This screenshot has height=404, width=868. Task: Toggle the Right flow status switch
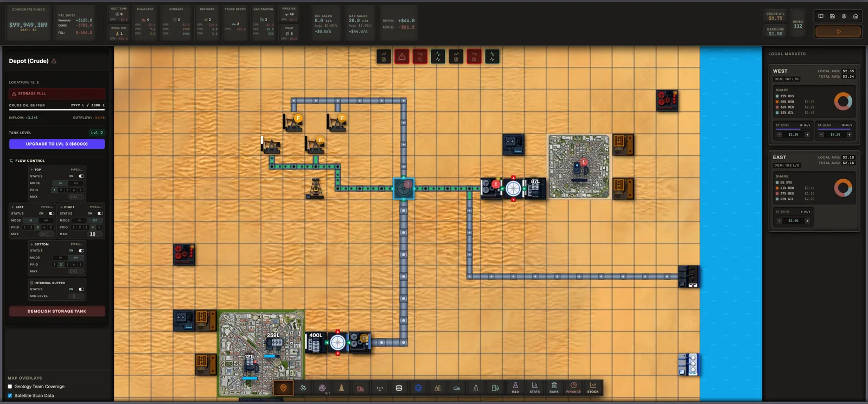click(x=100, y=213)
